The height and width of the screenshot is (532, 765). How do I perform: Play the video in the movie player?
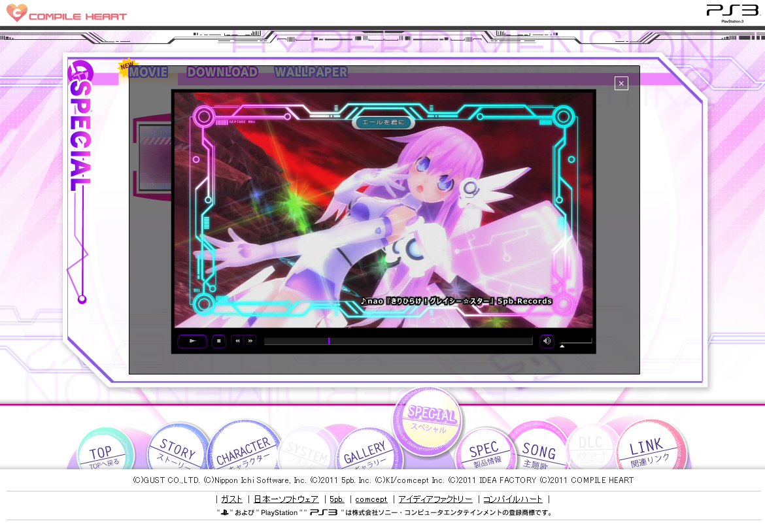pyautogui.click(x=192, y=341)
